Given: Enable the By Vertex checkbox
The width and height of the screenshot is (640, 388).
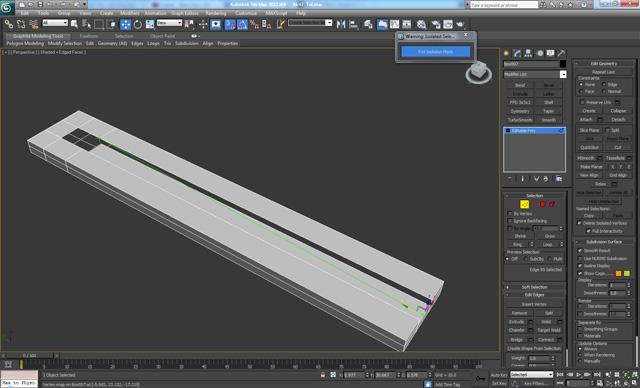Looking at the screenshot, I should 510,213.
